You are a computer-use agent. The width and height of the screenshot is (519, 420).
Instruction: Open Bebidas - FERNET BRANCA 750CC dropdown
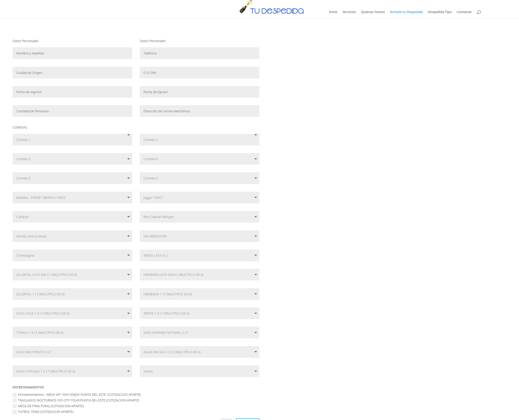click(x=72, y=198)
